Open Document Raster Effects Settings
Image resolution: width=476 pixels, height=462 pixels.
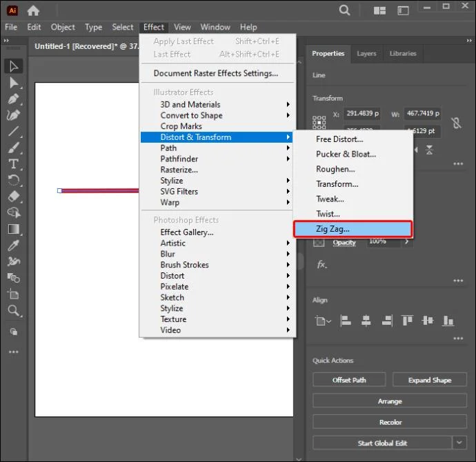click(x=217, y=73)
